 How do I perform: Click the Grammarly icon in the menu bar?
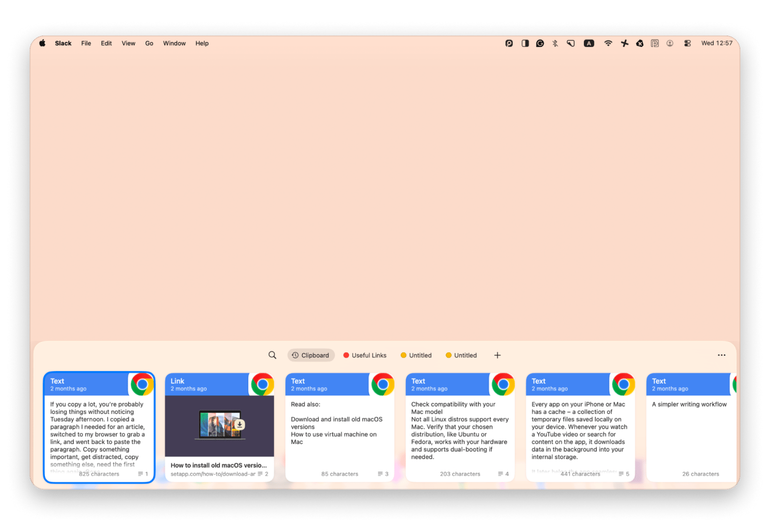coord(539,43)
